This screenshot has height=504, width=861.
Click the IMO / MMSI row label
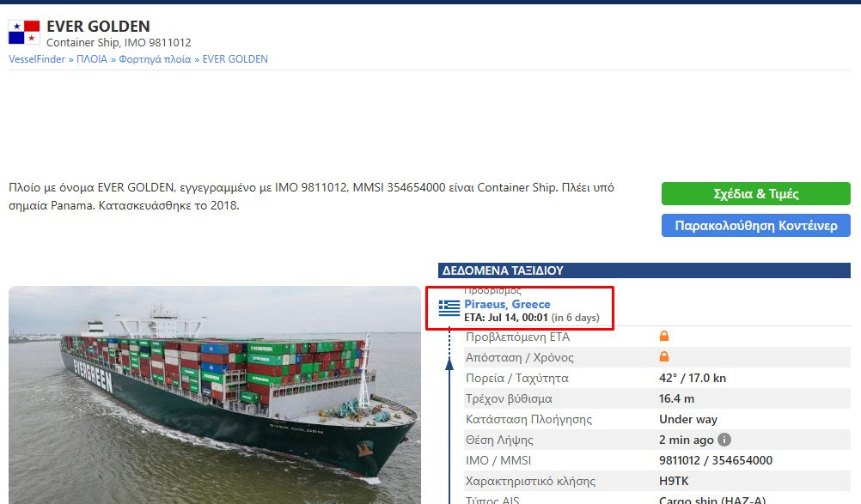click(x=498, y=461)
